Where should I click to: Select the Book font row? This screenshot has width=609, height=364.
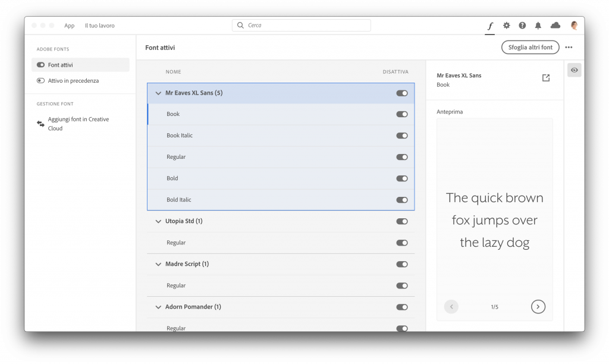pyautogui.click(x=281, y=114)
